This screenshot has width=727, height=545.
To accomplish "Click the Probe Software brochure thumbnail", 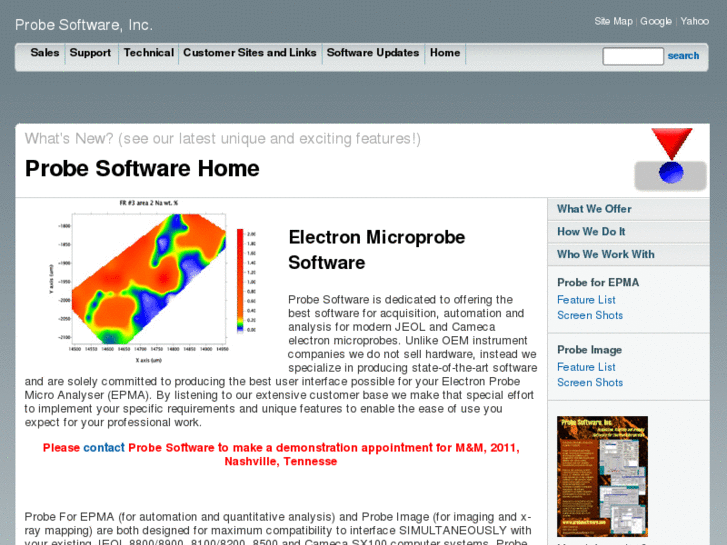I will (602, 476).
